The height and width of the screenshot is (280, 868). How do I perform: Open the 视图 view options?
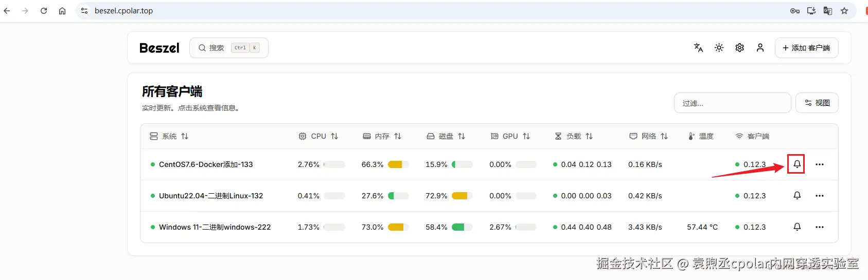click(x=817, y=103)
